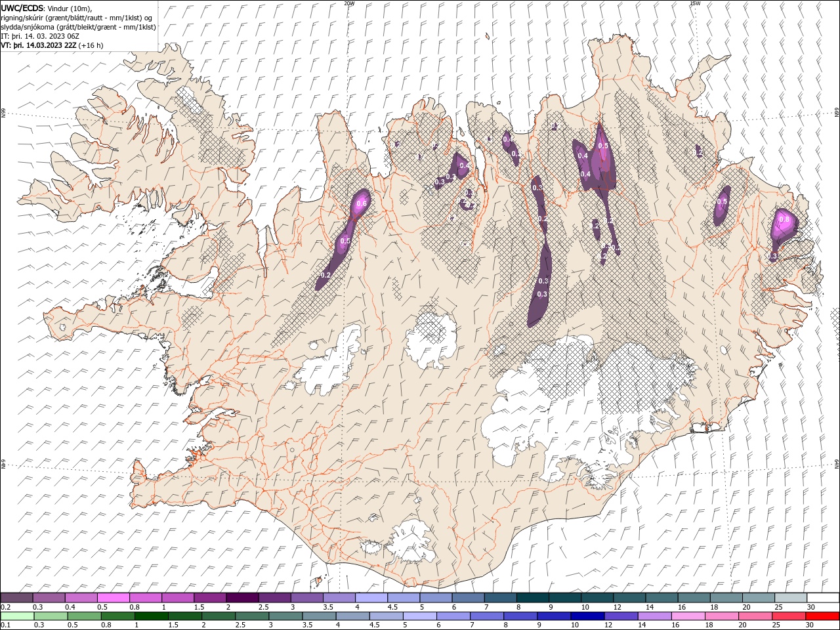
Task: Pick the palest green 0.1 rain legend swatch
Action: click(x=17, y=616)
